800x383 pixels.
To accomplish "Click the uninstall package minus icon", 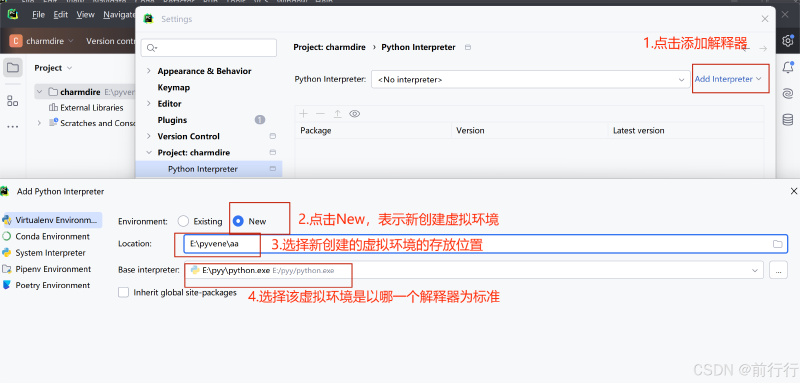I will (x=320, y=114).
